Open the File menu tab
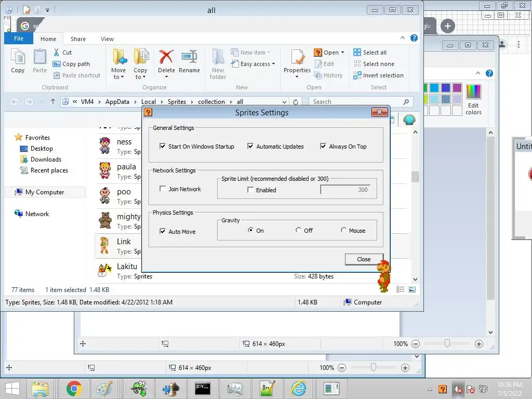The image size is (532, 399). coord(19,38)
